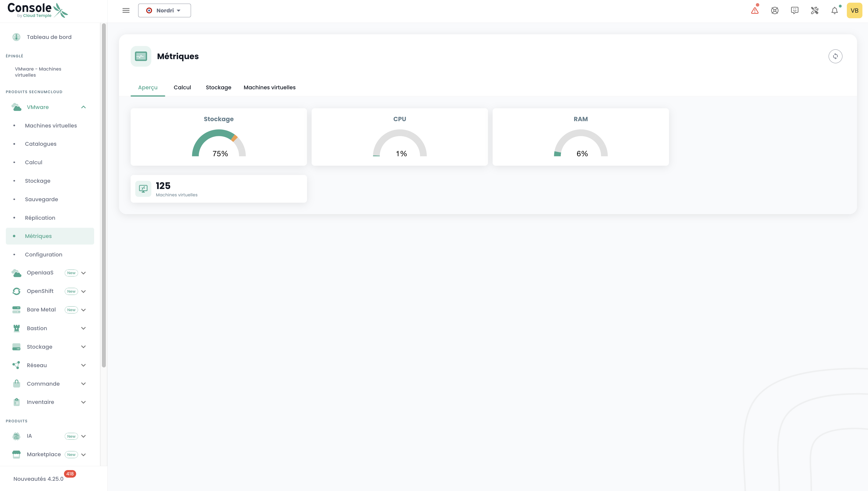Expand the OpenIaaS menu section

coord(83,273)
